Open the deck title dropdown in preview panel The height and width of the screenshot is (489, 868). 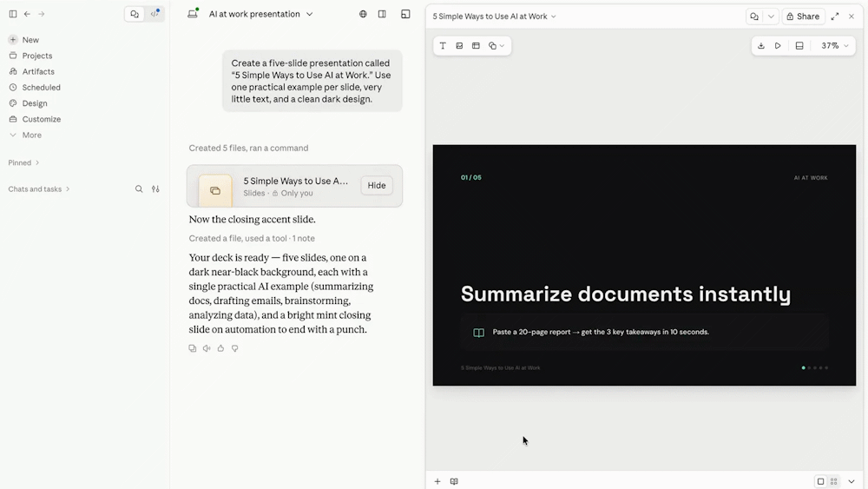click(x=495, y=17)
